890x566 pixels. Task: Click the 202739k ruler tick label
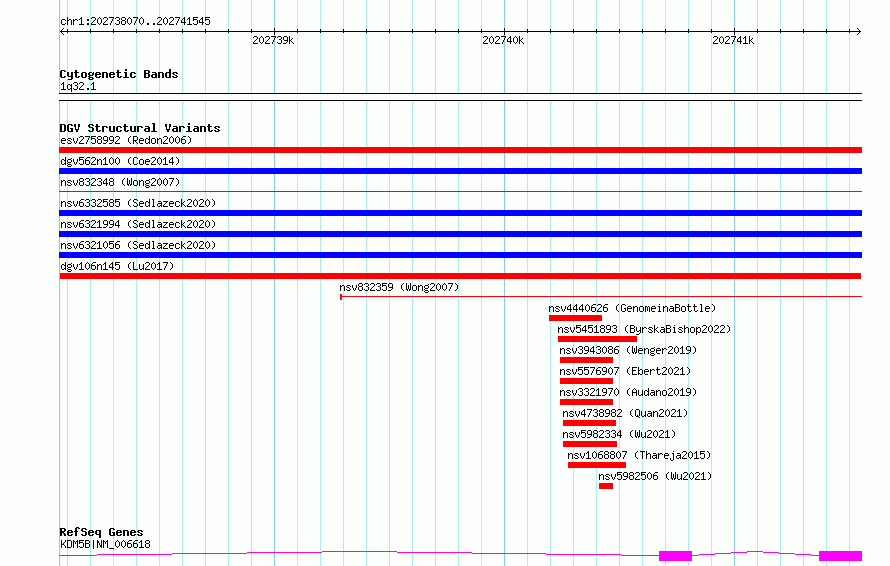[x=273, y=40]
